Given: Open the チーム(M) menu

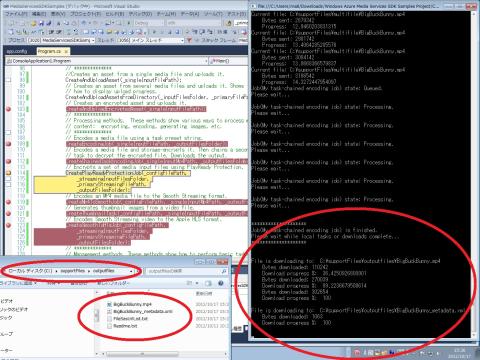Looking at the screenshot, I should 166,14.
